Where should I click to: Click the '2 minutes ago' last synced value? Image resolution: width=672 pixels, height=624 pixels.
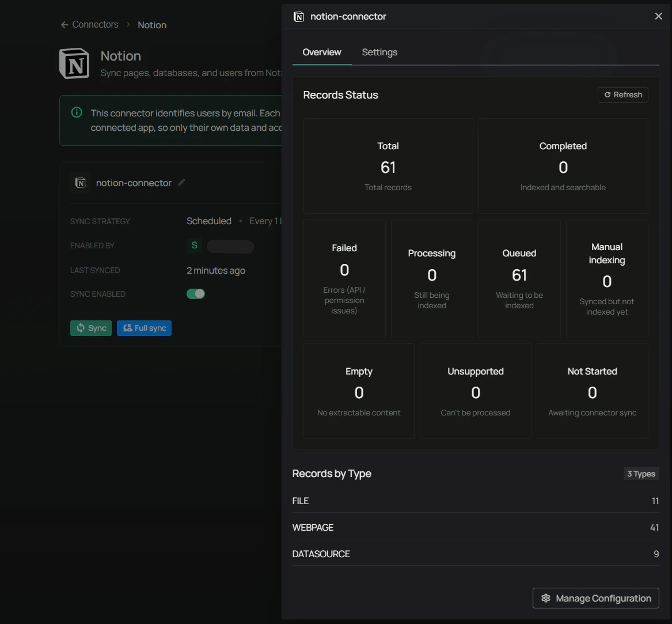tap(215, 271)
